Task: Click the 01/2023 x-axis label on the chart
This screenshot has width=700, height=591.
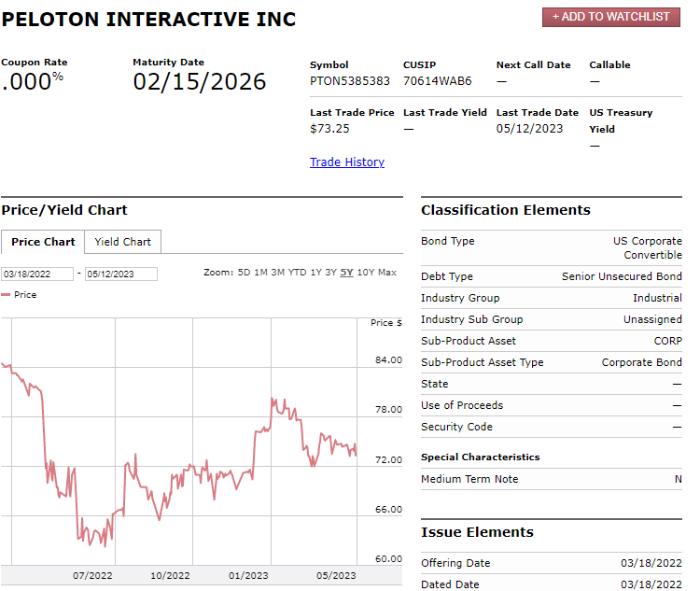Action: (x=248, y=576)
